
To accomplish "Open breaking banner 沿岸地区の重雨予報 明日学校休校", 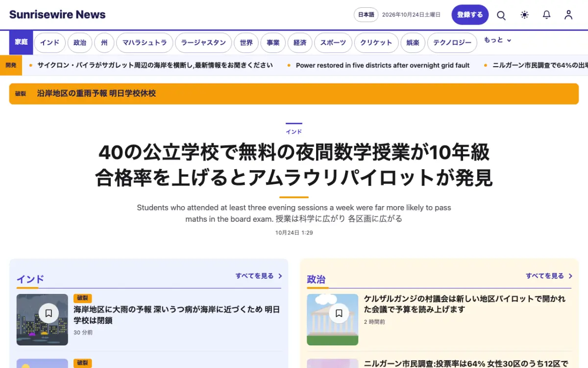I will pos(294,94).
